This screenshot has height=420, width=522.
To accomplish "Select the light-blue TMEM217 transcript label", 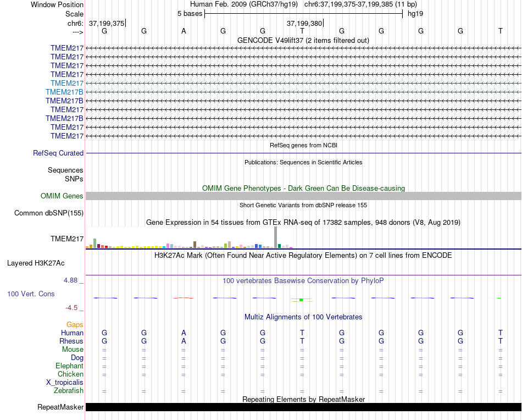I will point(67,83).
